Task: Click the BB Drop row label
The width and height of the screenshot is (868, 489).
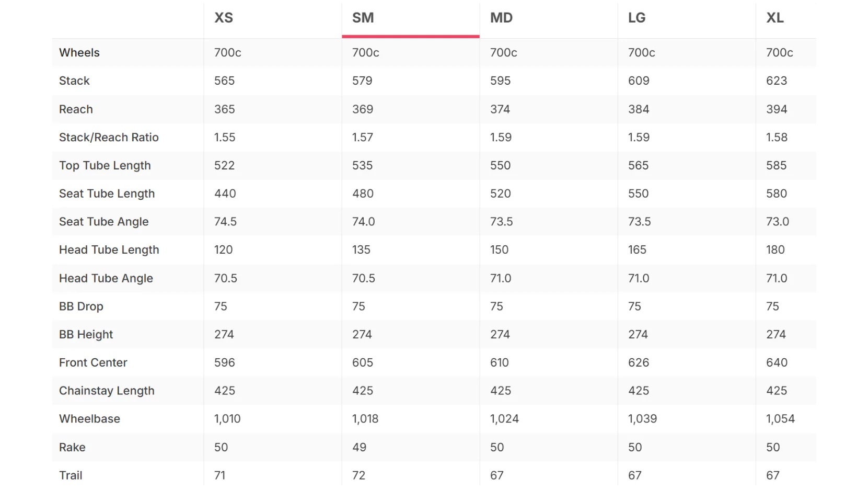Action: tap(81, 306)
